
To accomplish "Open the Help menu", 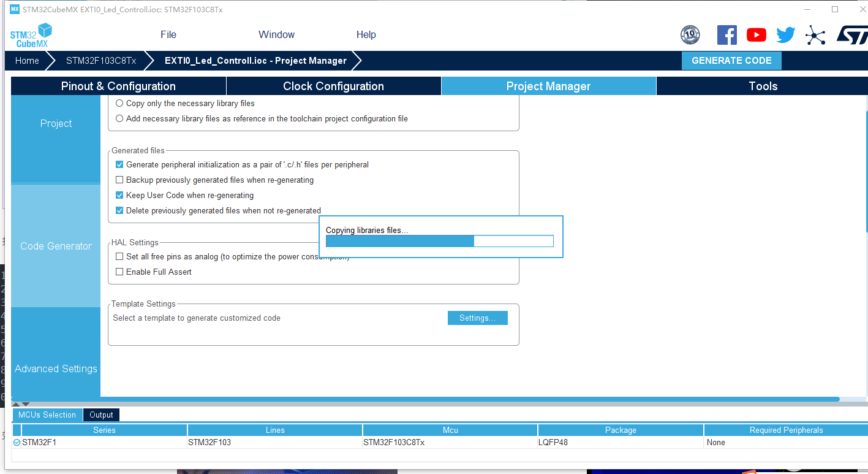I will [x=366, y=34].
